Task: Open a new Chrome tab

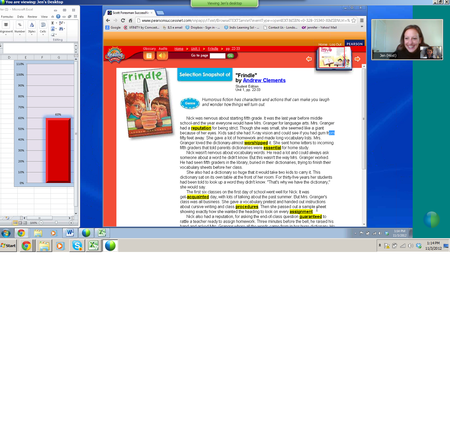Action: [160, 13]
